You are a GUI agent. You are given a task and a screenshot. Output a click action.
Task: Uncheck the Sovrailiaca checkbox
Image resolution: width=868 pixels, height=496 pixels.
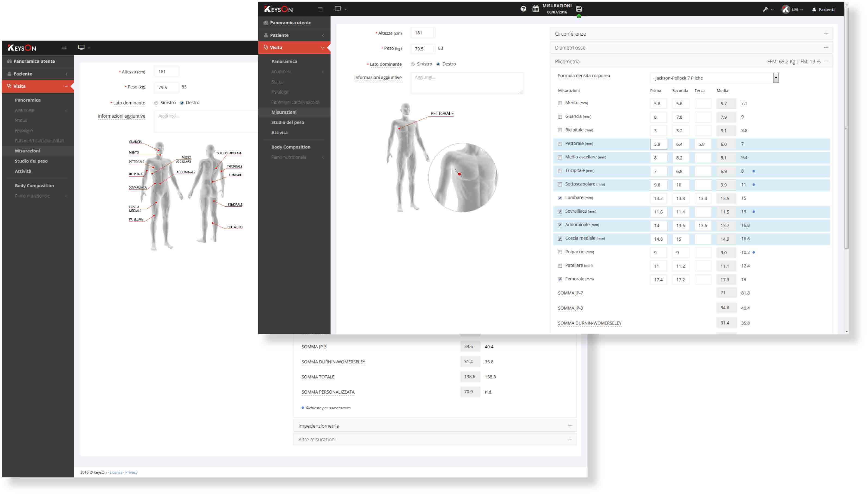click(x=560, y=212)
